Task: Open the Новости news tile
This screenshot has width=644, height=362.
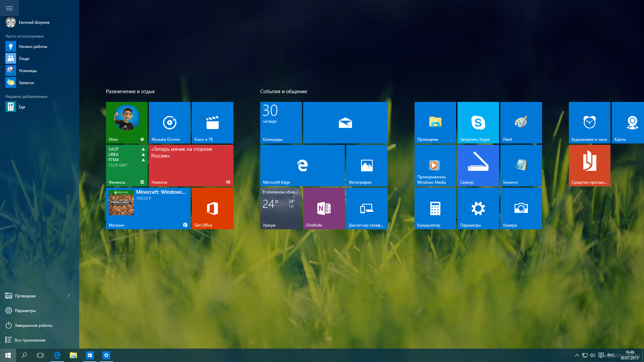Action: pos(191,166)
